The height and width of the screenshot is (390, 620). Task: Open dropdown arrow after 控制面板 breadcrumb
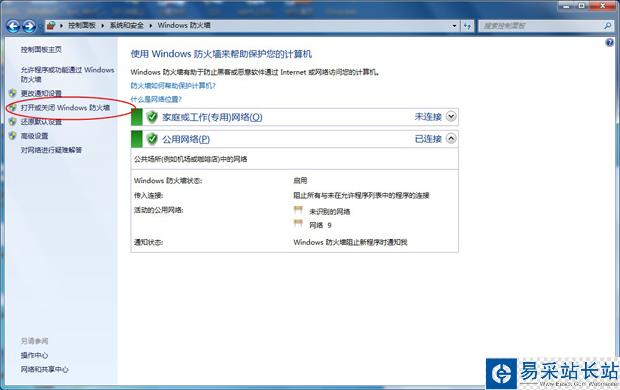(102, 26)
